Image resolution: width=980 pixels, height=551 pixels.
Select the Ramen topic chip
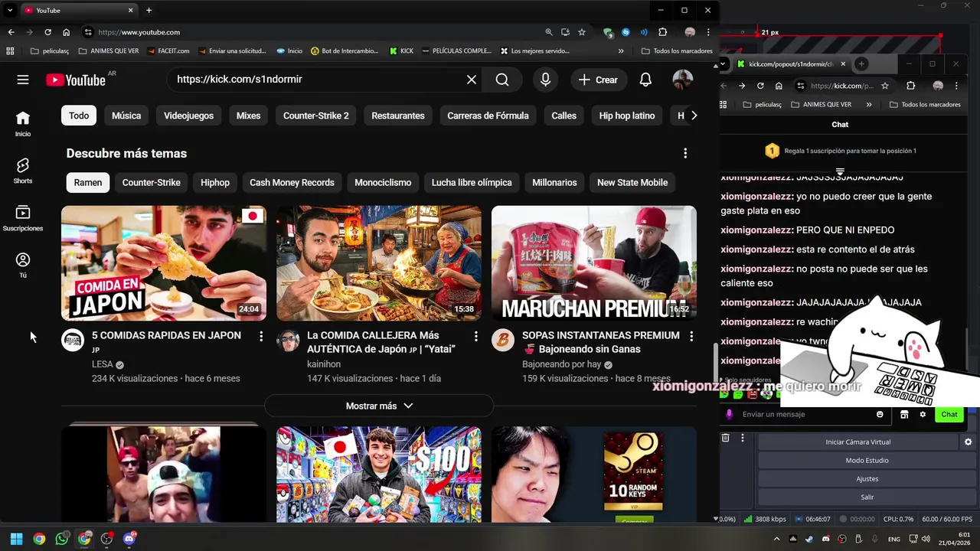coord(88,182)
